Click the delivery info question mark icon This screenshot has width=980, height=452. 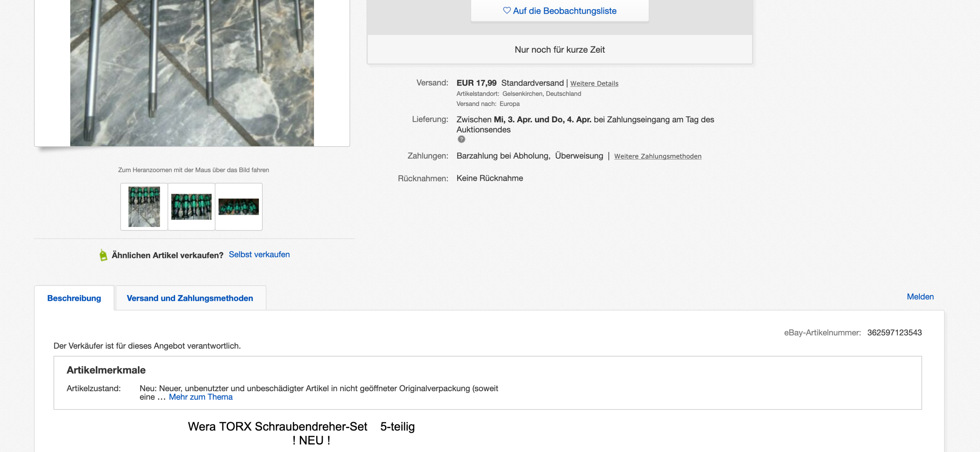[x=461, y=139]
